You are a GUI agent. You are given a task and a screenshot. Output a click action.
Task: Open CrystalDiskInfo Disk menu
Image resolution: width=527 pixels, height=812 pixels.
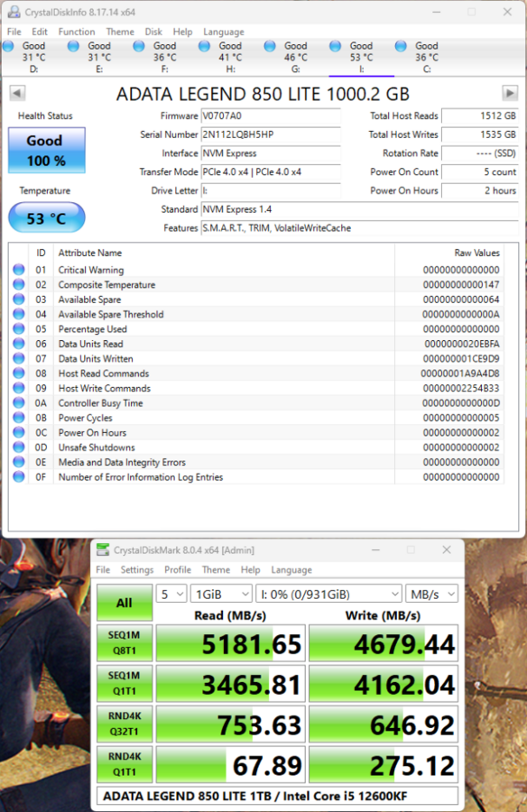153,32
